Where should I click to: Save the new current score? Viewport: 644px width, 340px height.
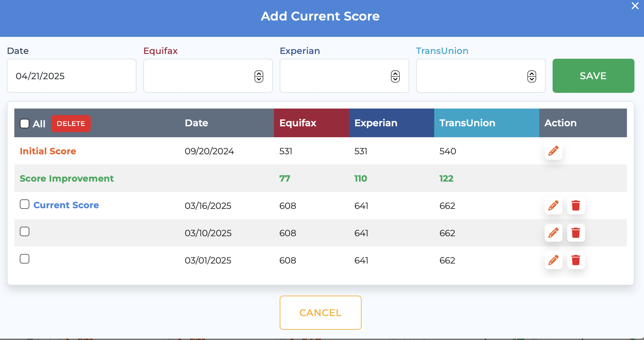593,76
